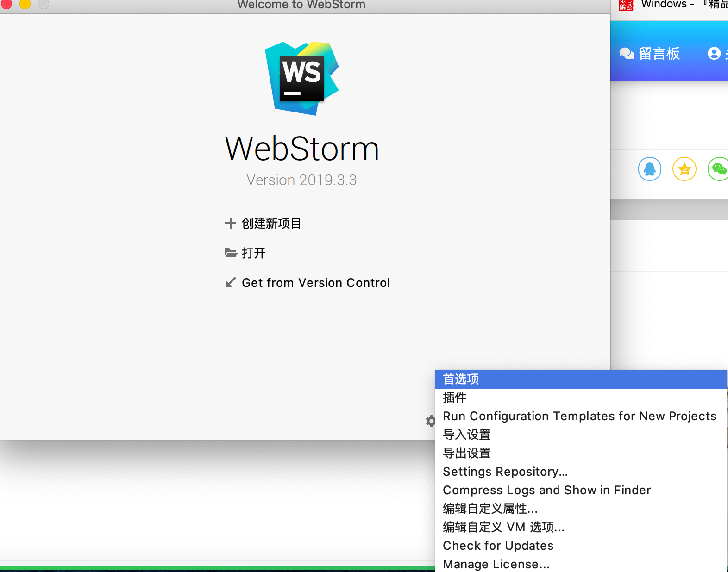Minimize the WebStorm welcome window

point(25,4)
